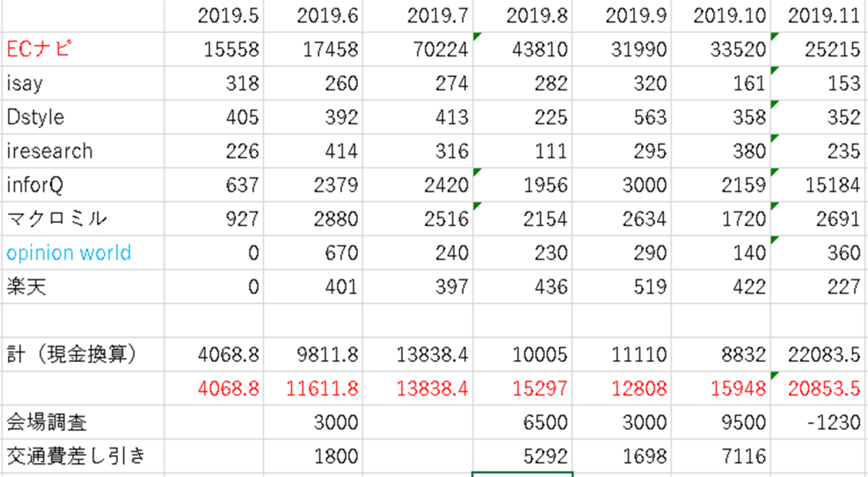This screenshot has width=868, height=477.
Task: Click the Dstyle row label
Action: click(35, 117)
